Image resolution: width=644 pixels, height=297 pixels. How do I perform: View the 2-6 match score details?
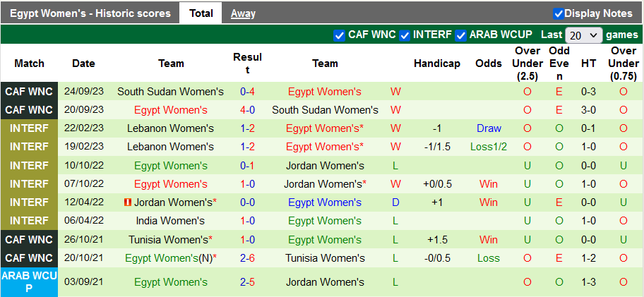tap(247, 258)
